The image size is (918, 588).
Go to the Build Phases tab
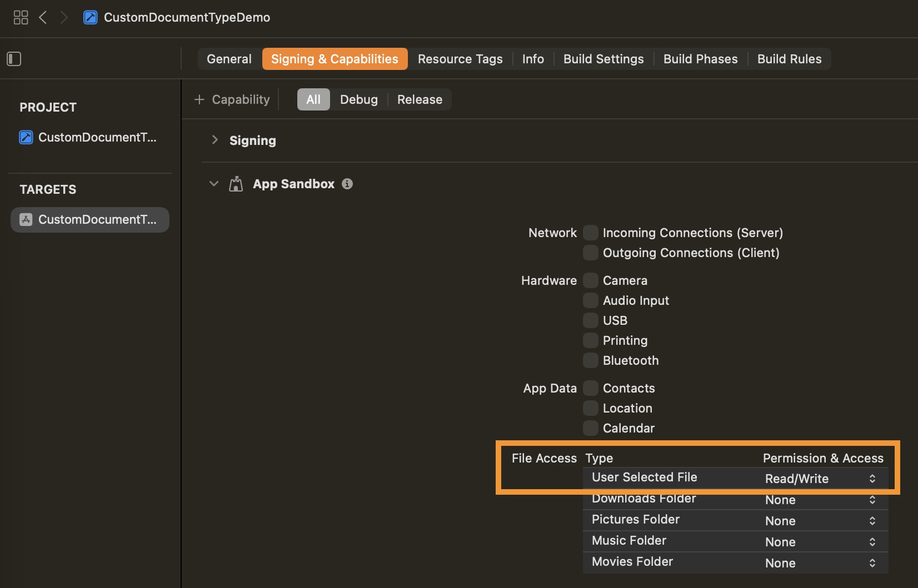click(x=700, y=59)
